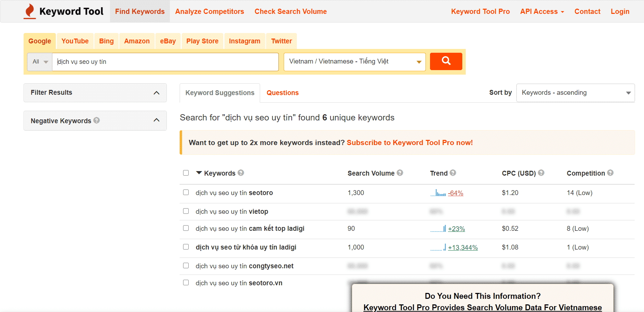
Task: Open trend chart for seotoro keyword
Action: (x=438, y=193)
